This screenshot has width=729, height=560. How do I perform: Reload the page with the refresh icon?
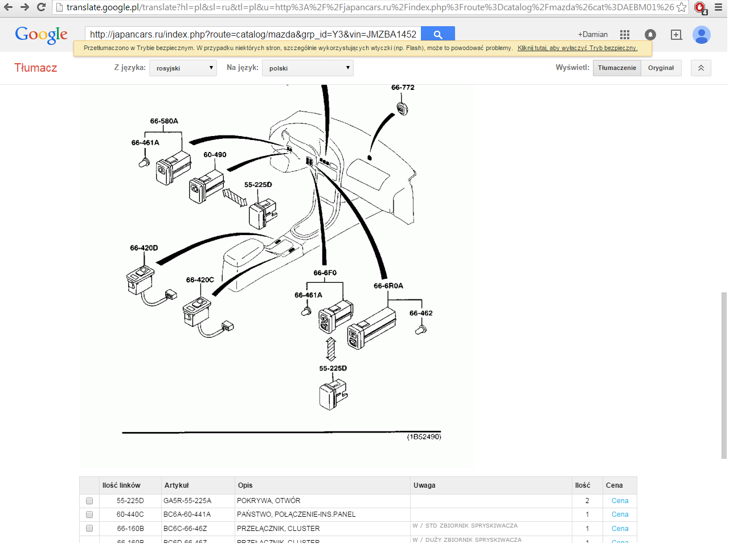click(x=41, y=7)
